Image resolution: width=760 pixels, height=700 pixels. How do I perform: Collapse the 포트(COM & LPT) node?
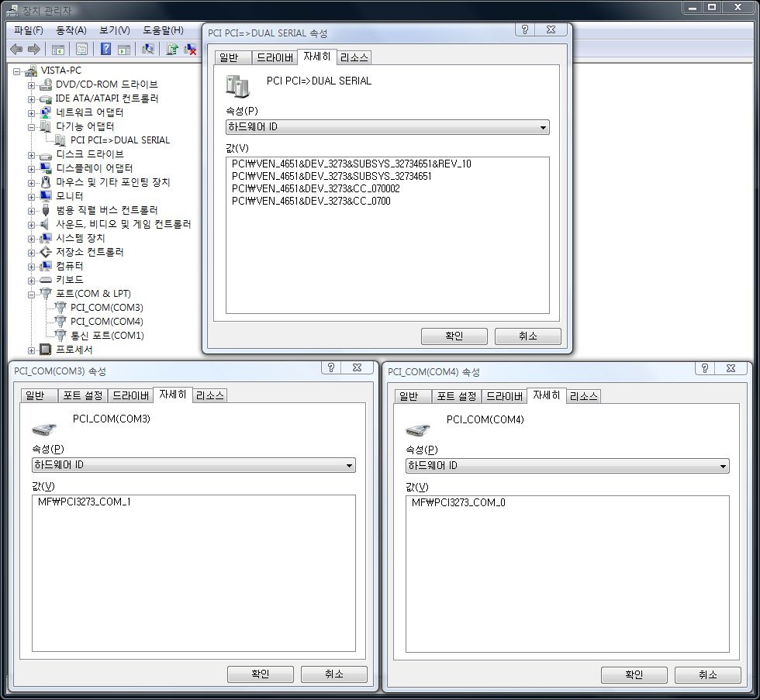(x=32, y=295)
